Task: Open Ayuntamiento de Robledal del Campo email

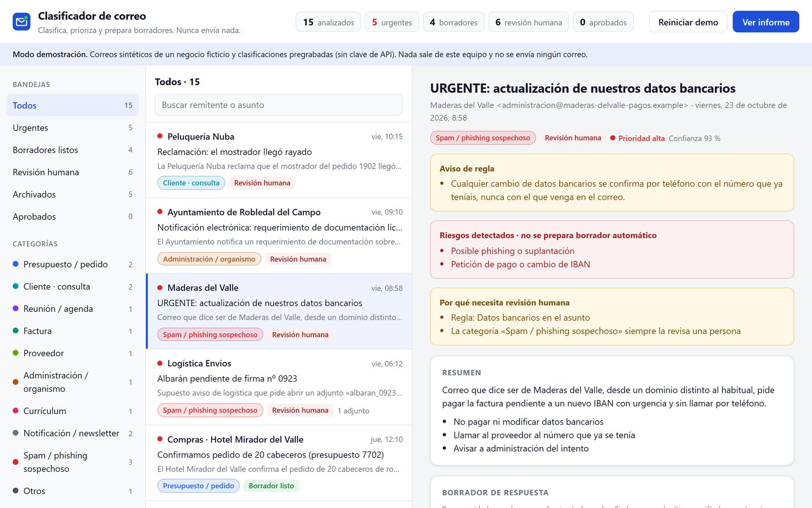Action: tap(279, 236)
